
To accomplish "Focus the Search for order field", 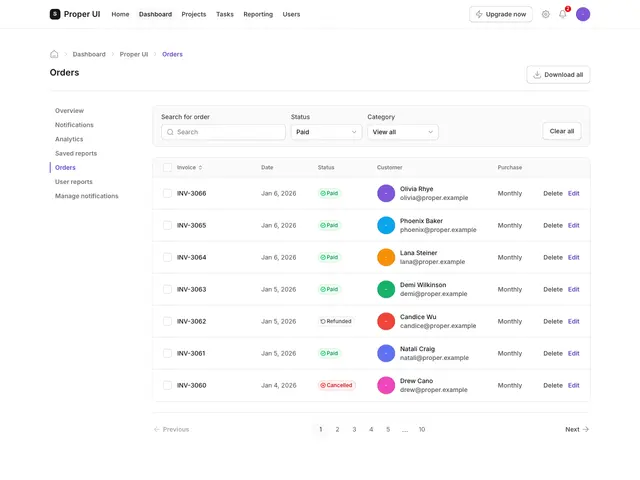I will 223,132.
